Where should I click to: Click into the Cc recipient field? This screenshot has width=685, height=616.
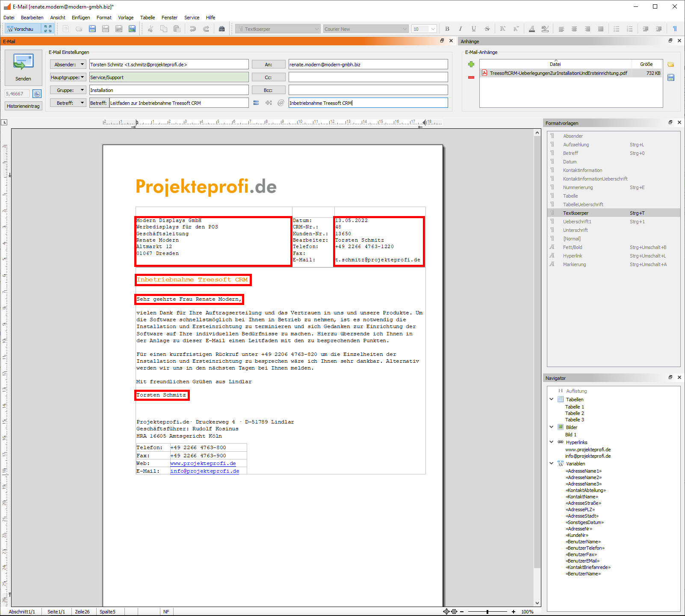click(368, 77)
